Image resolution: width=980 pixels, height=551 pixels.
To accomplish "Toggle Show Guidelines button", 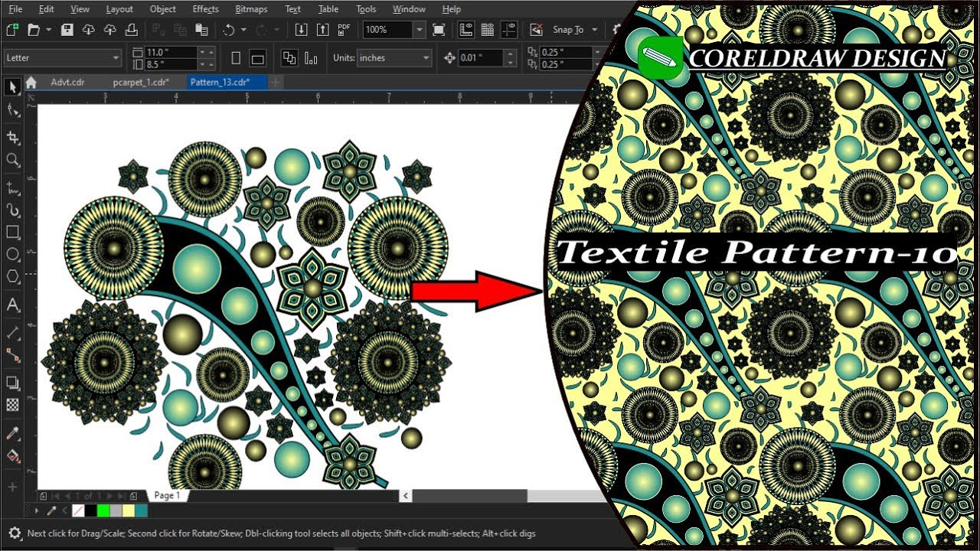I will point(508,30).
